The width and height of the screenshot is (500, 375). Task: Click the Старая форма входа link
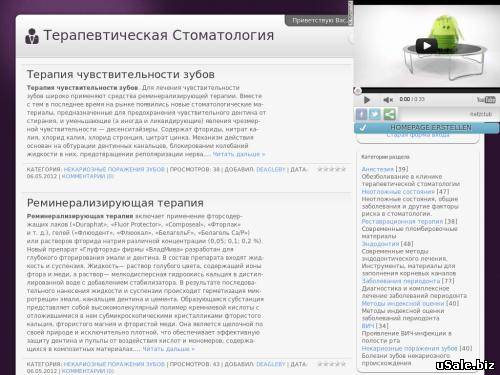(x=418, y=135)
